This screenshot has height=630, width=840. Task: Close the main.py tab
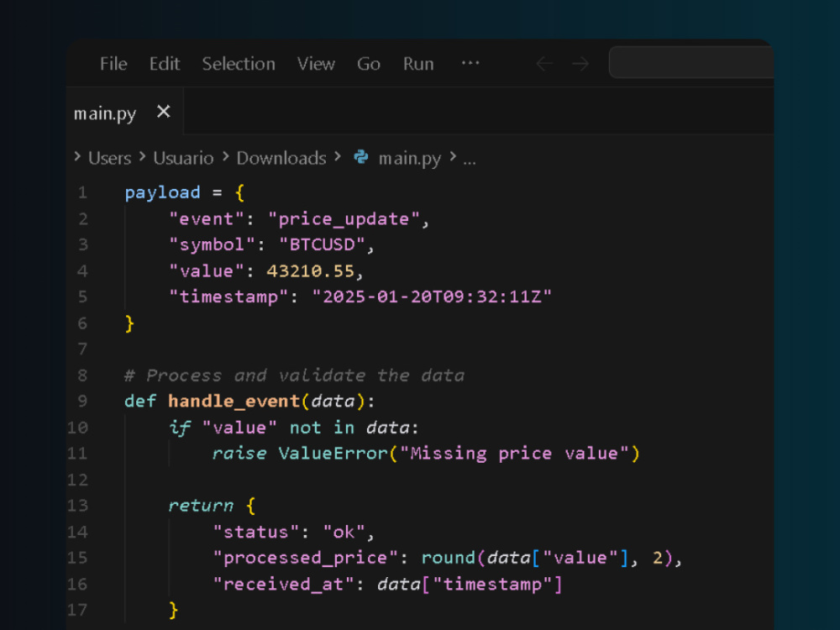164,112
